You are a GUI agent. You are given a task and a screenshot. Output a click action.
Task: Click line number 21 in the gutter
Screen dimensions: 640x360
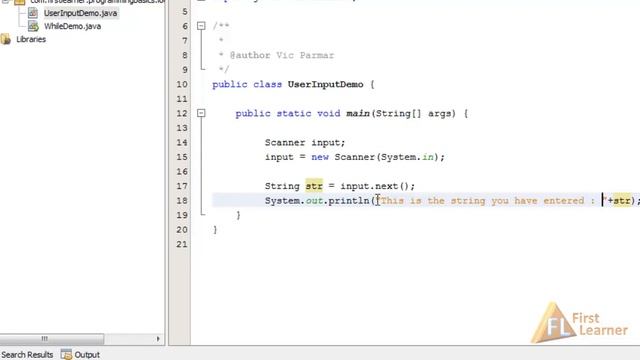point(182,244)
